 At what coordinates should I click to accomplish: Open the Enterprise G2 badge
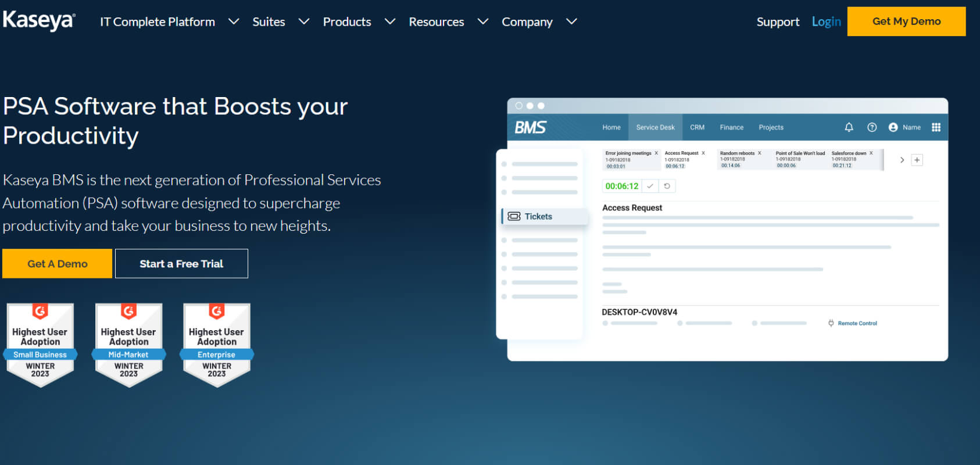tap(217, 345)
